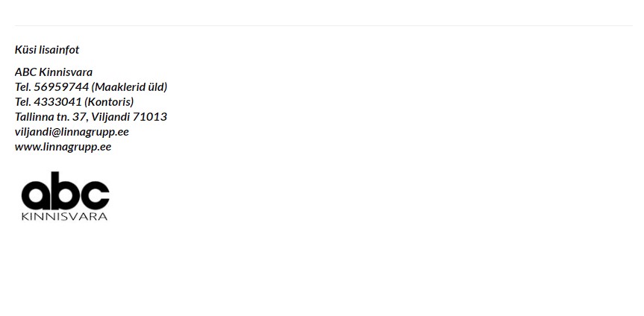Viewport: 644px width, 316px height.
Task: Click the "lisainfot" word in the heading
Action: (59, 50)
